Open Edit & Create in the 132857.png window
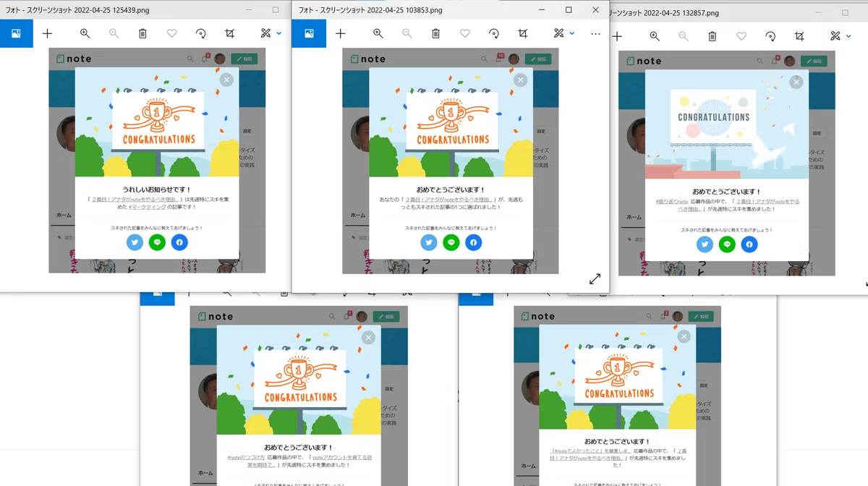This screenshot has width=868, height=486. 835,36
